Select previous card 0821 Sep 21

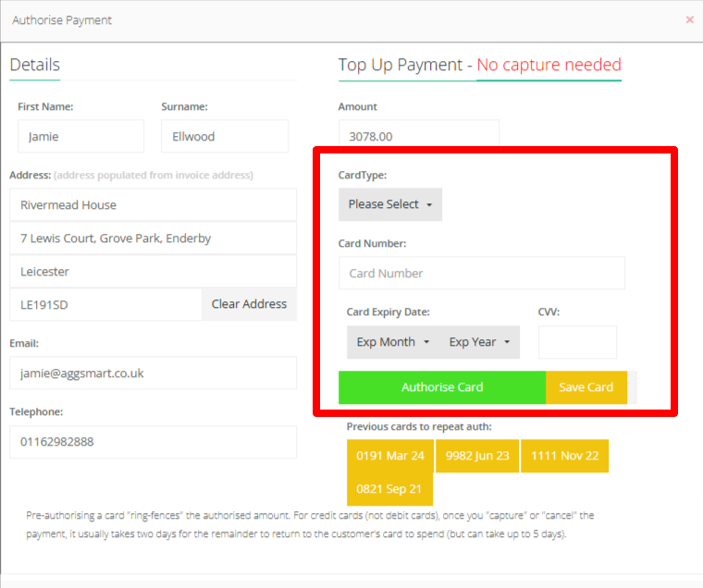pos(389,489)
